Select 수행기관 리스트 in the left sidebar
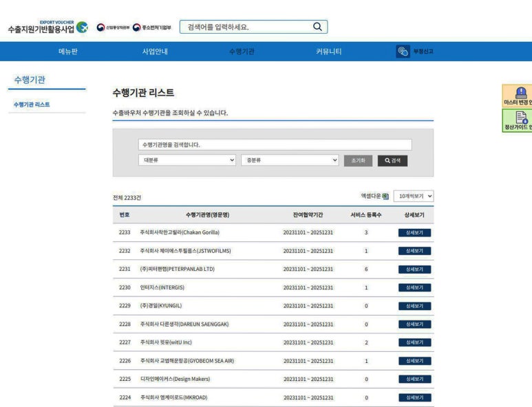532x407 pixels. 32,104
